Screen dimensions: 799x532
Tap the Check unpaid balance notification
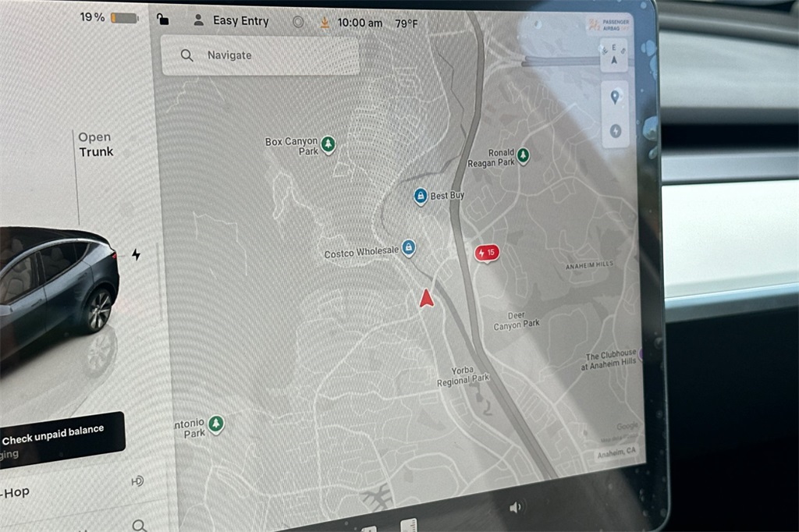(61, 440)
